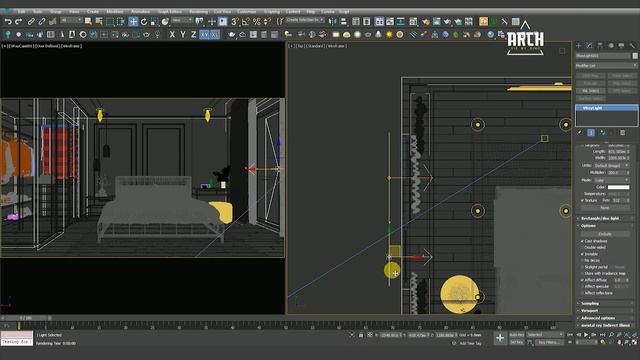Toggle the Affect reflections checkbox
This screenshot has height=360, width=640.
(582, 293)
